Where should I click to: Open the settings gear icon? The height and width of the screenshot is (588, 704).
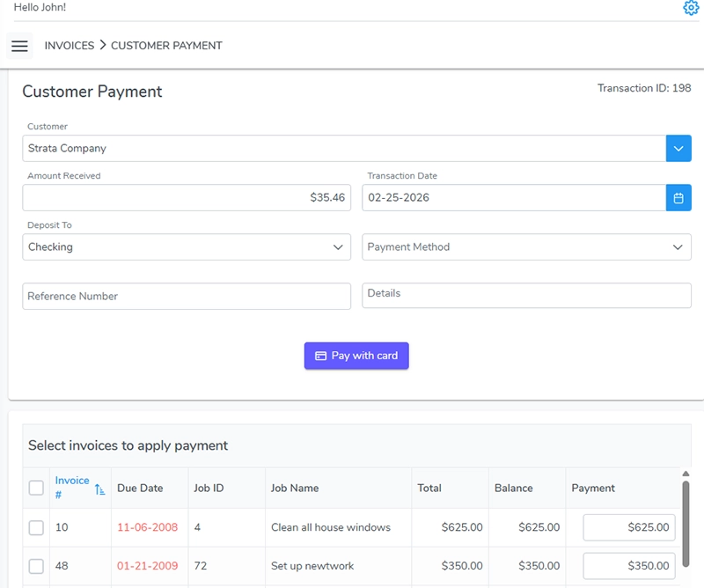point(691,8)
